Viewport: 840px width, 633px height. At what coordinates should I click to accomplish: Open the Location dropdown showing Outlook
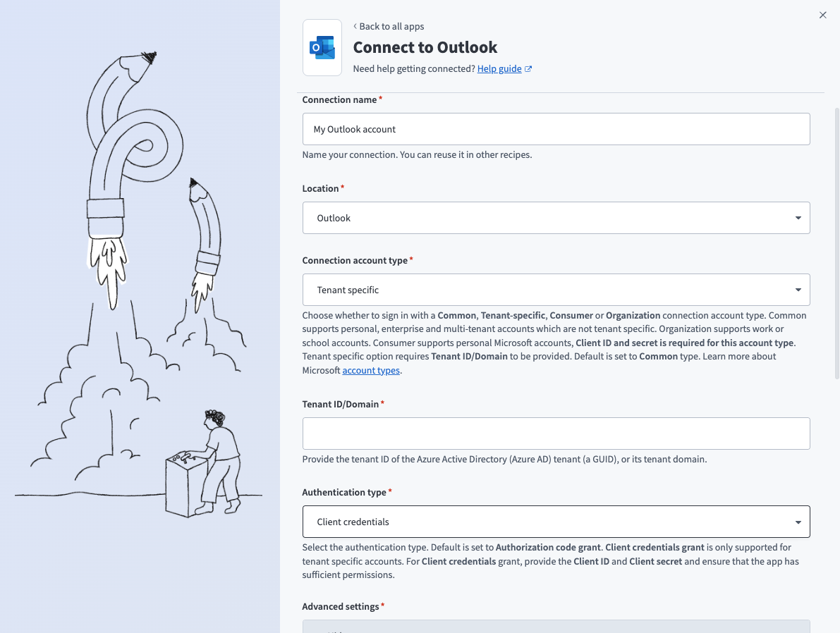tap(556, 218)
